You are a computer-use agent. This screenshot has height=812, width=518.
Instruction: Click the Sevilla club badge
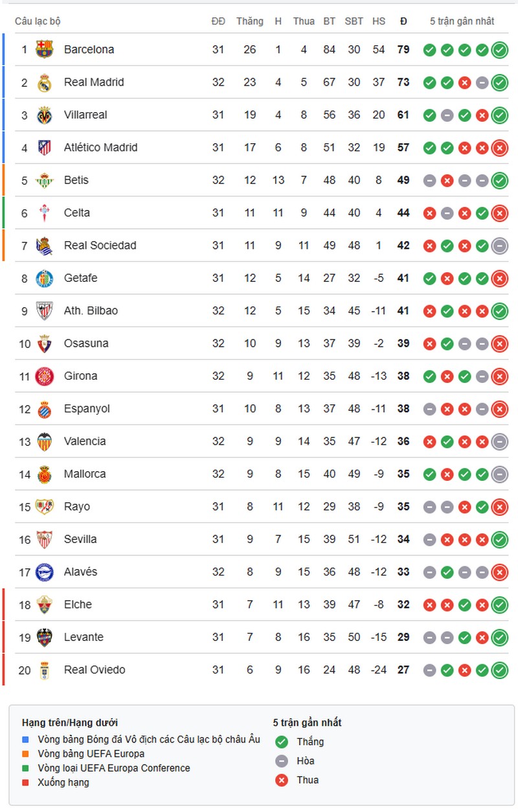(44, 539)
